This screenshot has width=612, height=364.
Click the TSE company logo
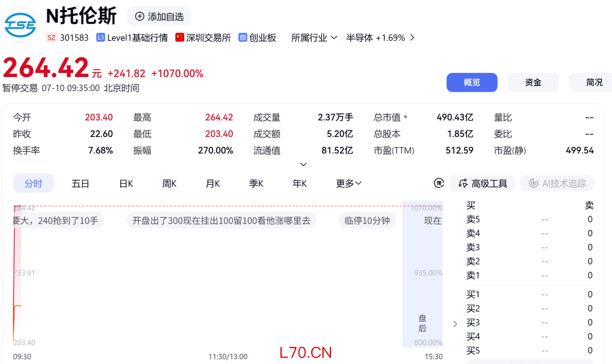click(x=20, y=25)
